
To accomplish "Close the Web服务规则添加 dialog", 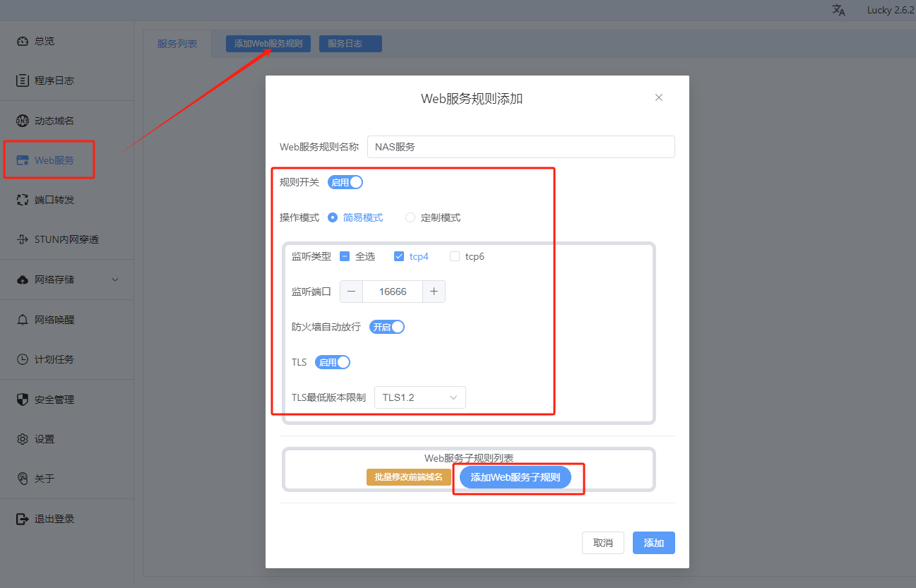I will tap(659, 97).
